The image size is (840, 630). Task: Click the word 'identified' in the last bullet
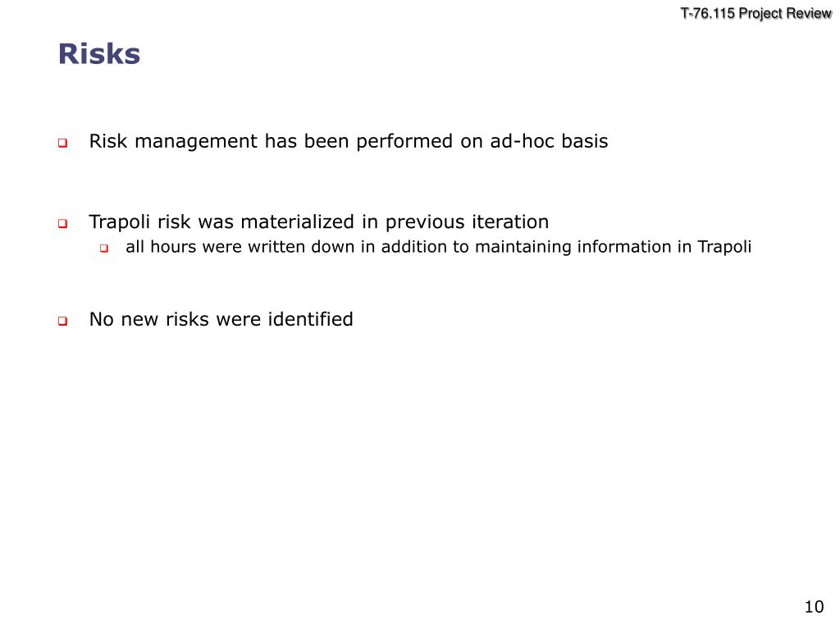tap(310, 319)
